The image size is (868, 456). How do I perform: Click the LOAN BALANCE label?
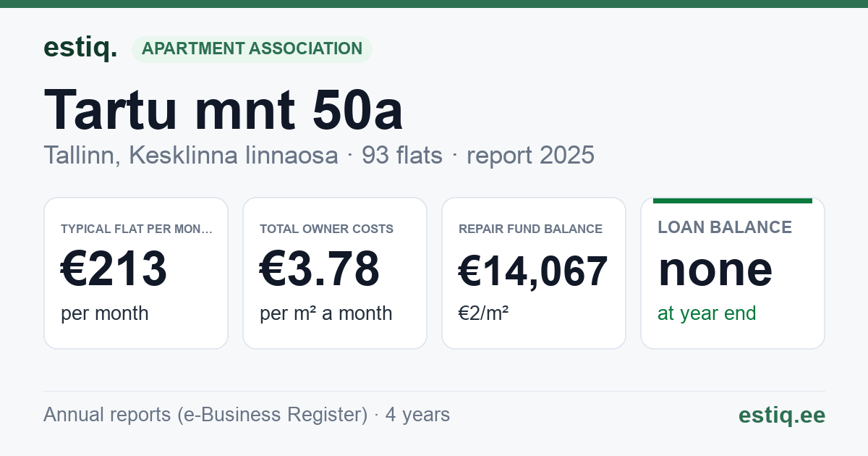tap(725, 227)
